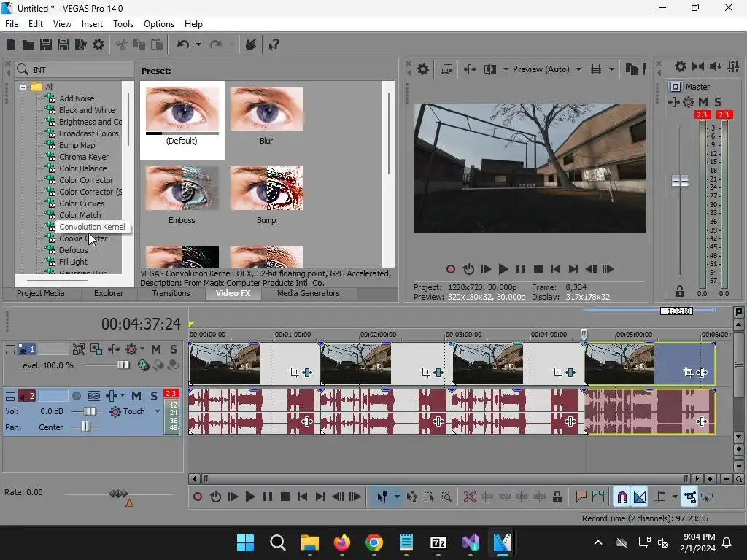Click the What's This help icon
Image resolution: width=747 pixels, height=560 pixels.
coord(274,44)
